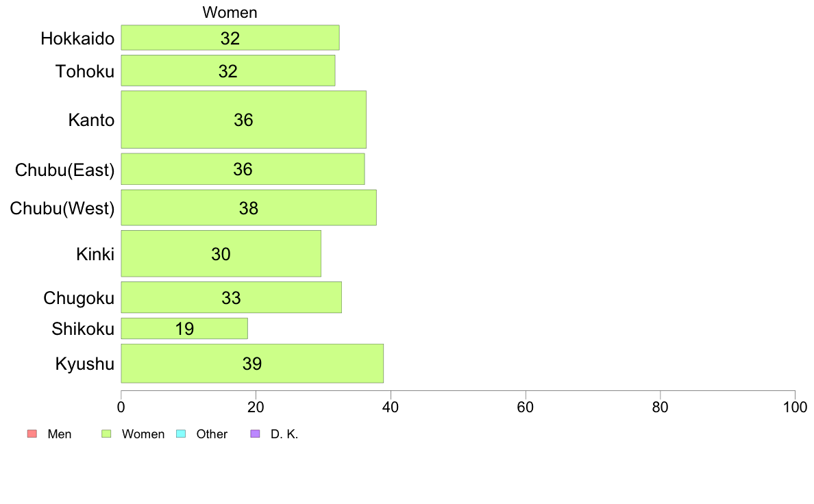Click the red Men legend swatch
814x504 pixels.
point(32,434)
